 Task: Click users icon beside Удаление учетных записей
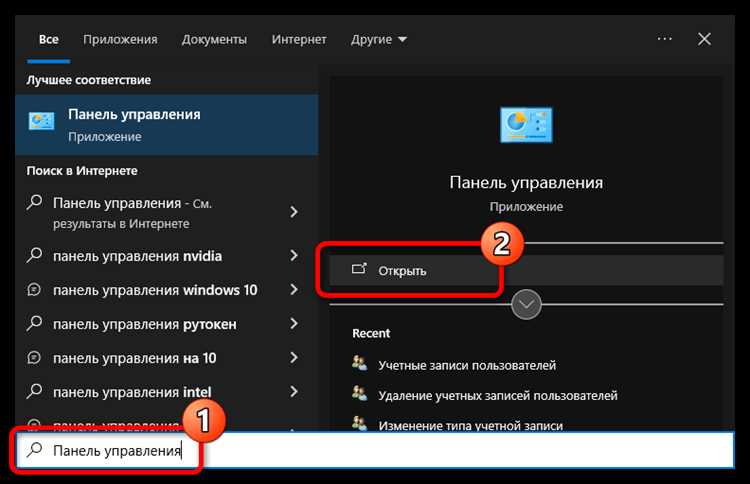(x=360, y=394)
